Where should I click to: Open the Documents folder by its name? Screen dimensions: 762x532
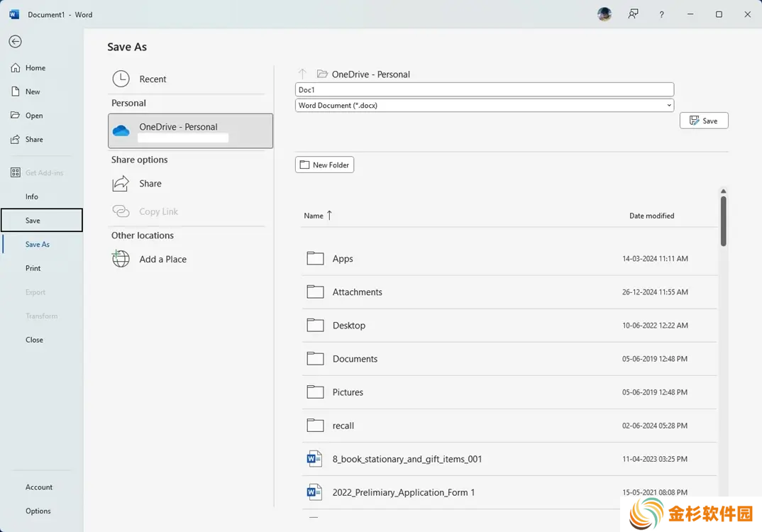355,358
